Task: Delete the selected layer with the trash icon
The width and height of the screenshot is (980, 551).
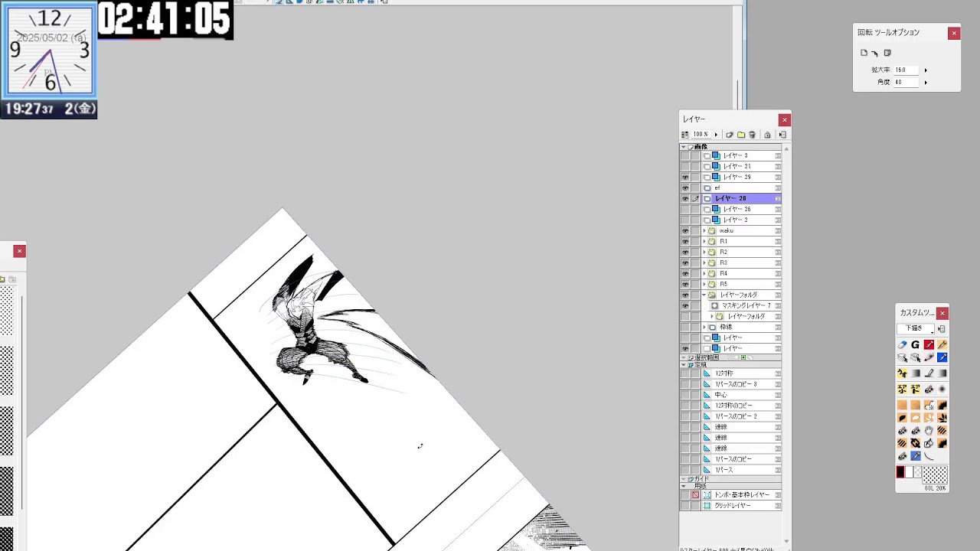Action: 753,135
